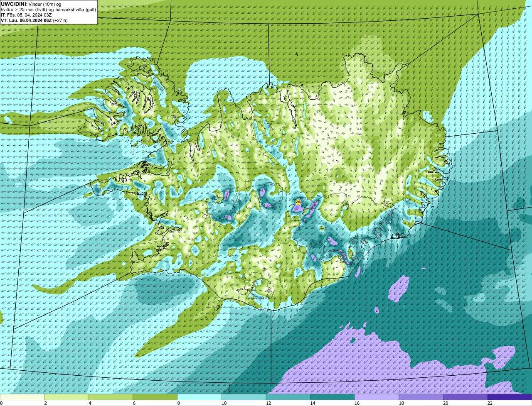
Task: Click the medium purple 18–20 m/s legend swatch
Action: click(x=421, y=397)
